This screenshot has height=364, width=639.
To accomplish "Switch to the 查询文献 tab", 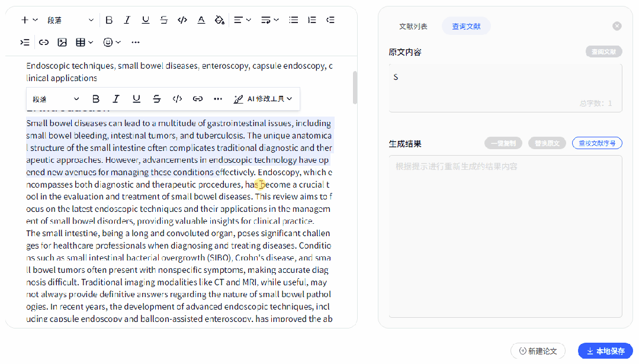I will coord(466,27).
